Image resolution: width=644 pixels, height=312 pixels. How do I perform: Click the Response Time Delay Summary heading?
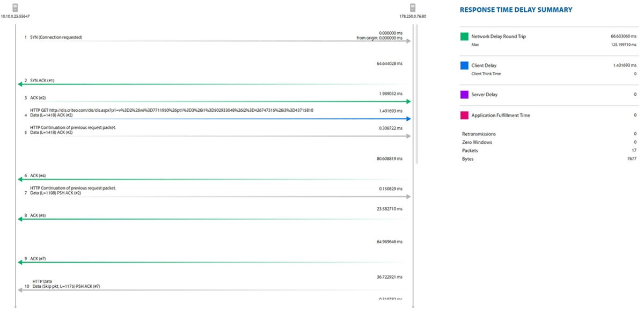(516, 10)
